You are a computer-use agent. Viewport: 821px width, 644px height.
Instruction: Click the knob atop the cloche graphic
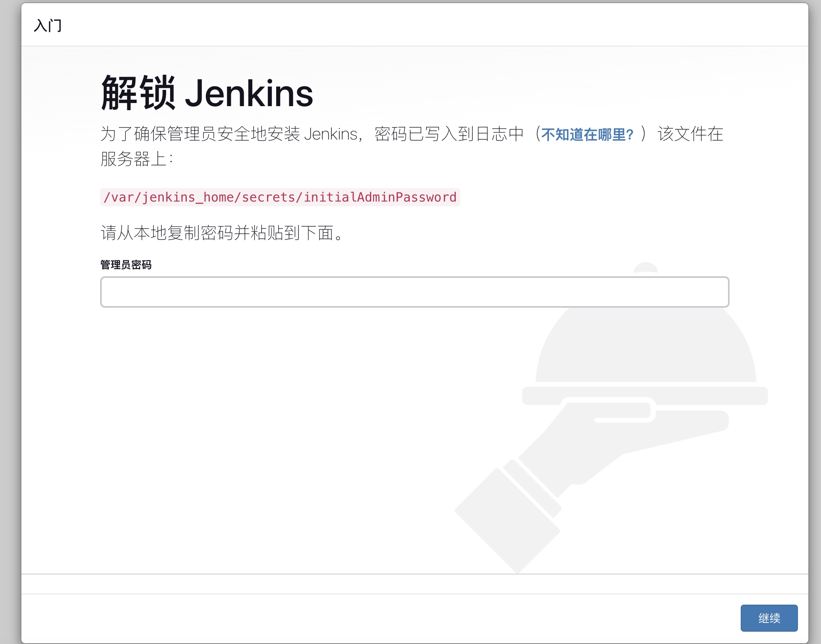click(646, 267)
